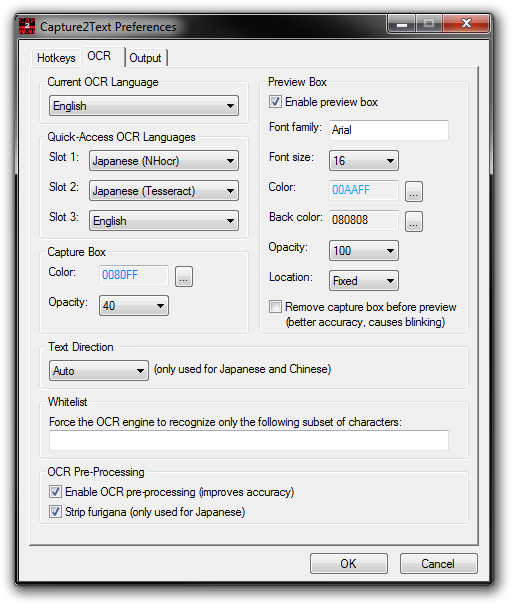The image size is (514, 608).
Task: Open color picker for Back color
Action: (x=414, y=221)
